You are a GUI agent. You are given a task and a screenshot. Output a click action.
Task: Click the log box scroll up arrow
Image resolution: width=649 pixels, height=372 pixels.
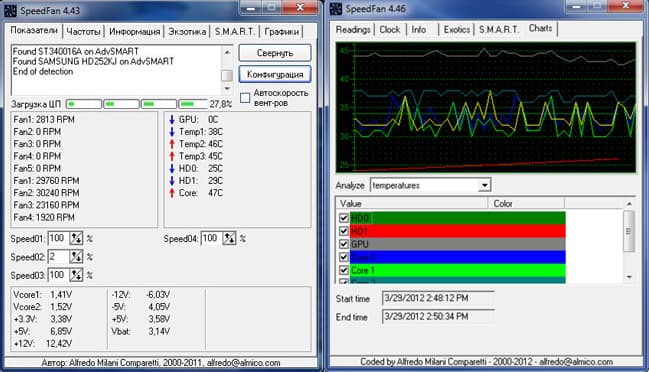pos(227,52)
